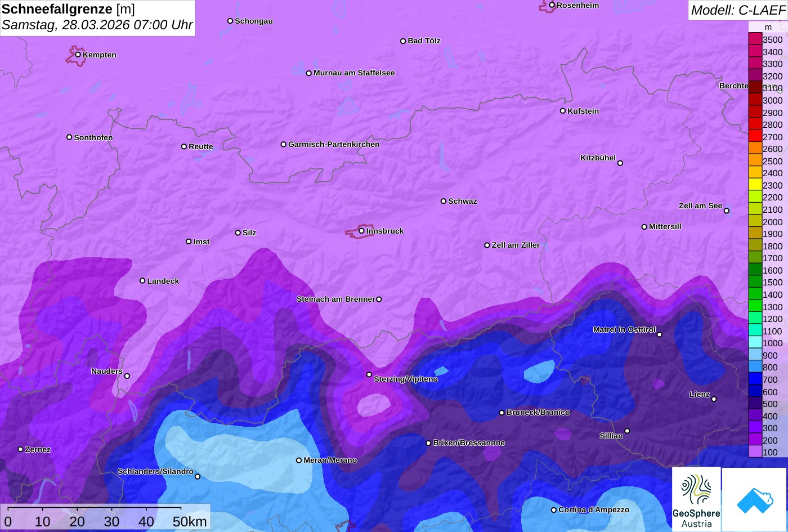Click the 2300 m yellow legend swatch
The height and width of the screenshot is (532, 788).
point(755,185)
